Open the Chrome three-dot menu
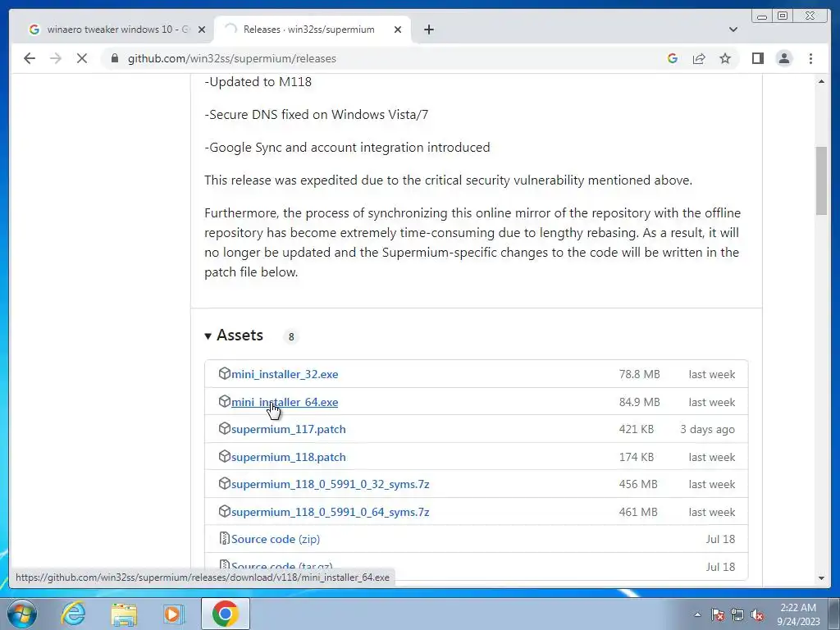Image resolution: width=840 pixels, height=630 pixels. coord(810,58)
